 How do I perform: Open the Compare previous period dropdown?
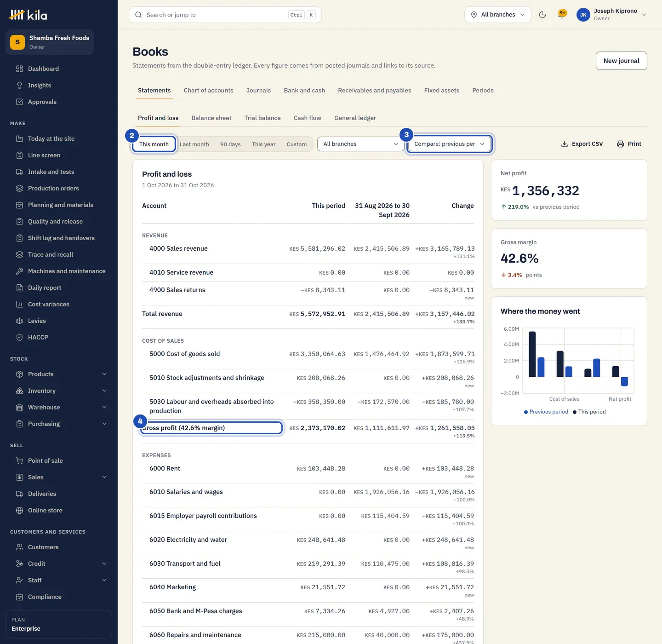pos(449,144)
